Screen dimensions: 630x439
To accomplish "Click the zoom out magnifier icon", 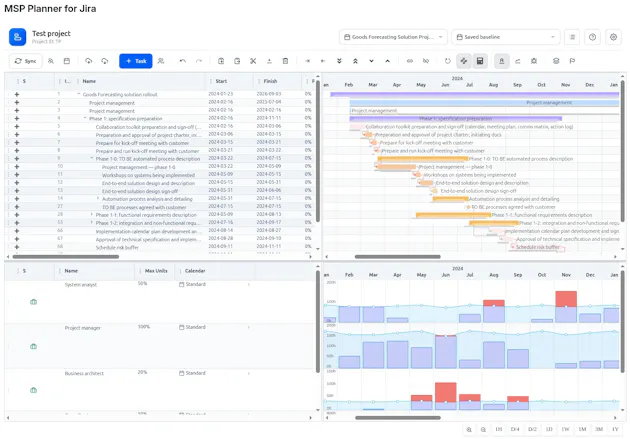I will [x=483, y=429].
